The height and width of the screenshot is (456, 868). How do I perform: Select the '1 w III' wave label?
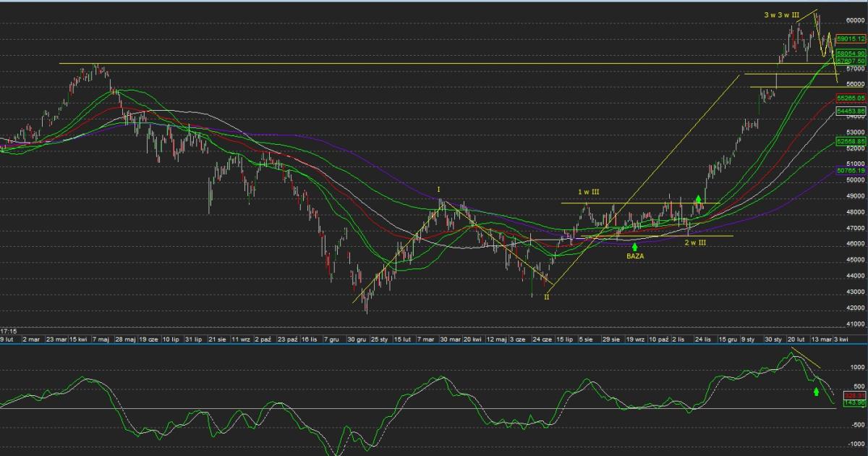[x=588, y=192]
